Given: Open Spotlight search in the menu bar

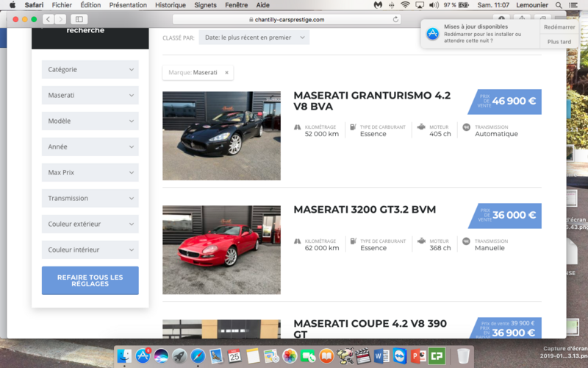Looking at the screenshot, I should [x=559, y=5].
